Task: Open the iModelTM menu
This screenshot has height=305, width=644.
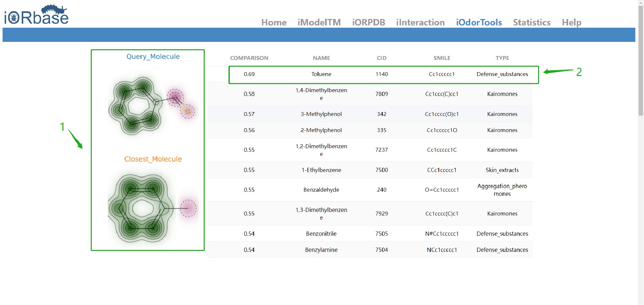Action: coord(319,22)
